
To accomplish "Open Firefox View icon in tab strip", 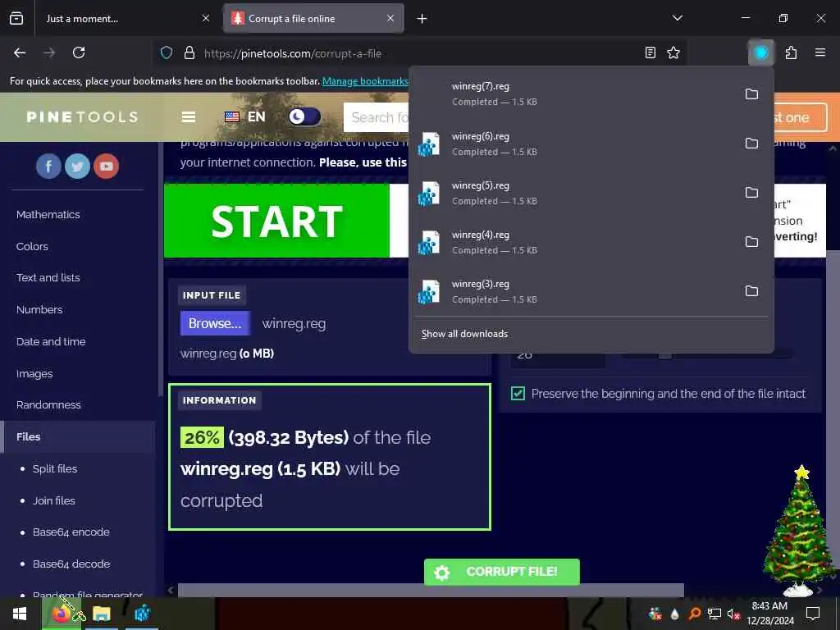I will [16, 19].
